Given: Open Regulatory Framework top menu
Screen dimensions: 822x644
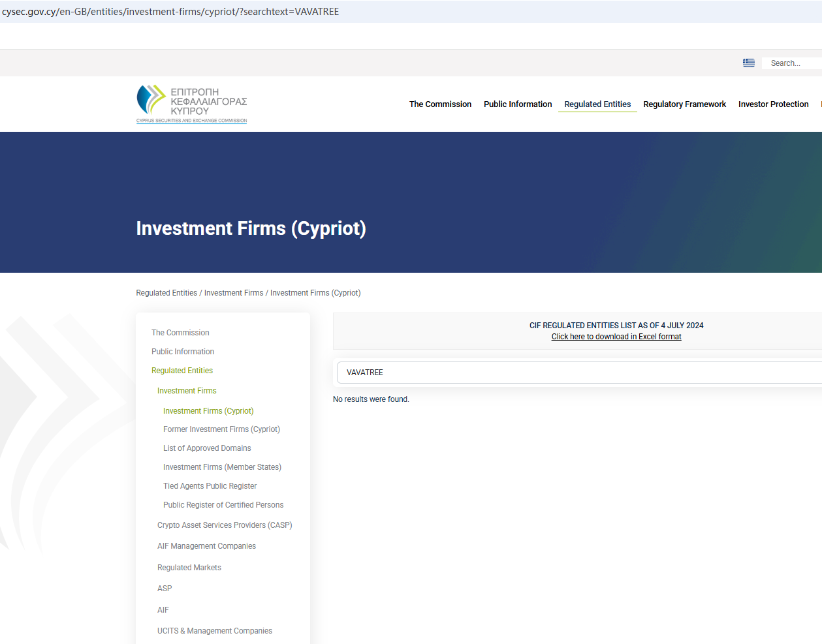Looking at the screenshot, I should (684, 104).
